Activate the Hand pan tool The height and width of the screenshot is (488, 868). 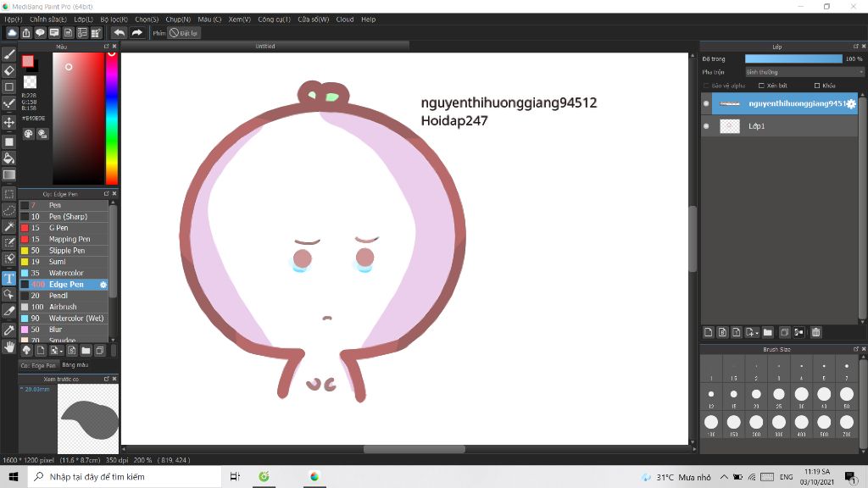click(8, 347)
